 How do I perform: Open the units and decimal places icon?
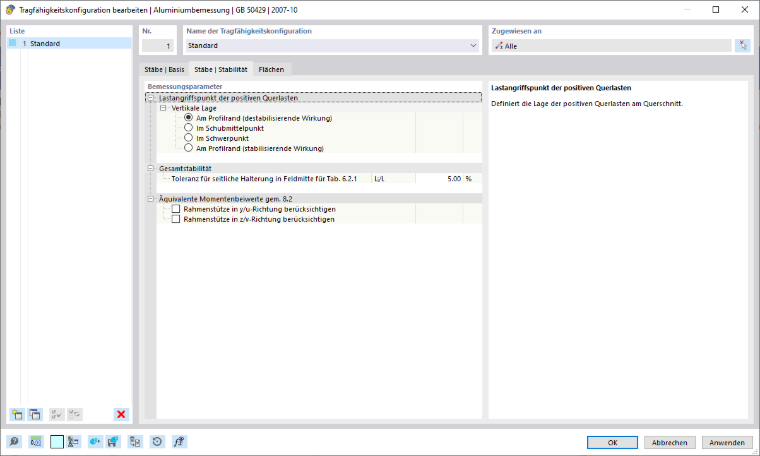pos(36,441)
